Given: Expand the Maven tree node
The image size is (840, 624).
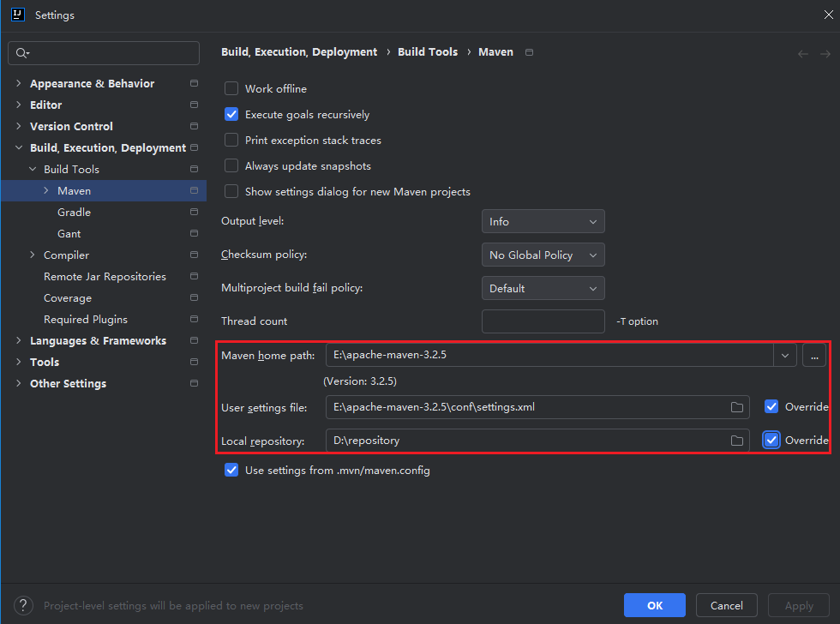Looking at the screenshot, I should tap(46, 190).
